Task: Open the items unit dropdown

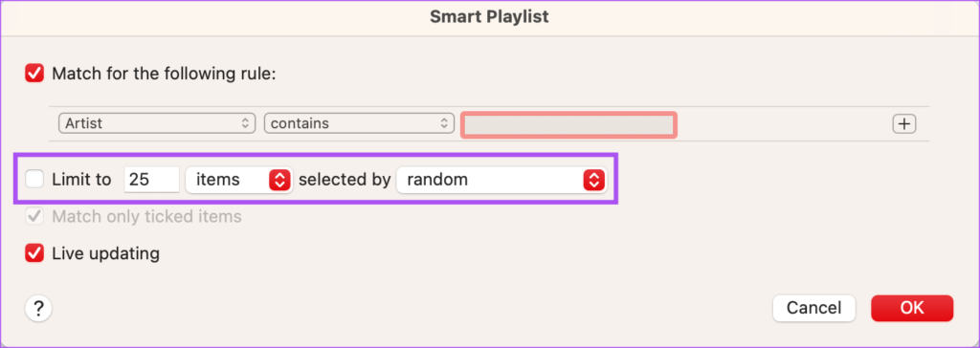Action: [x=239, y=180]
